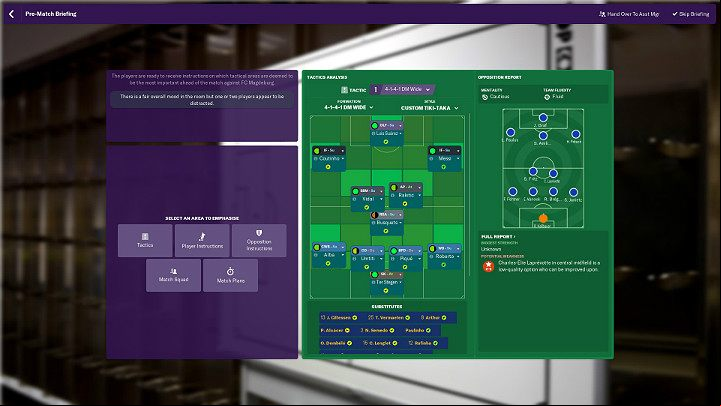This screenshot has height=406, width=721.
Task: Open Coutinho's role dropdown arrow
Action: pyautogui.click(x=343, y=151)
